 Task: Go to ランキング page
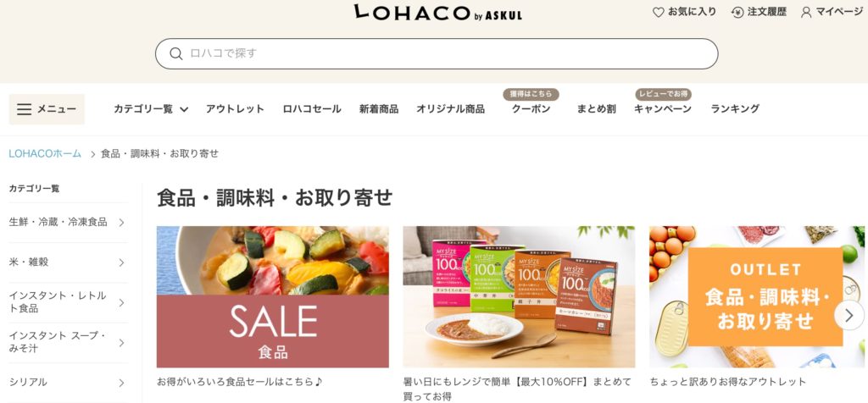(x=735, y=109)
